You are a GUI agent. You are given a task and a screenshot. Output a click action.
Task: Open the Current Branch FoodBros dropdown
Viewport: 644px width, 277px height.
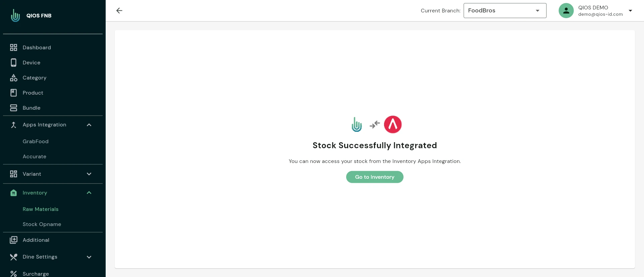click(505, 10)
